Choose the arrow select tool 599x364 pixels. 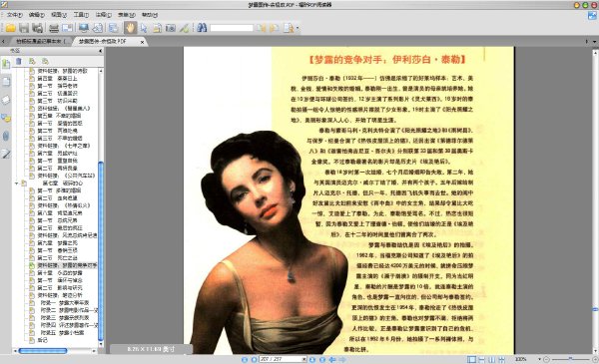coord(144,28)
